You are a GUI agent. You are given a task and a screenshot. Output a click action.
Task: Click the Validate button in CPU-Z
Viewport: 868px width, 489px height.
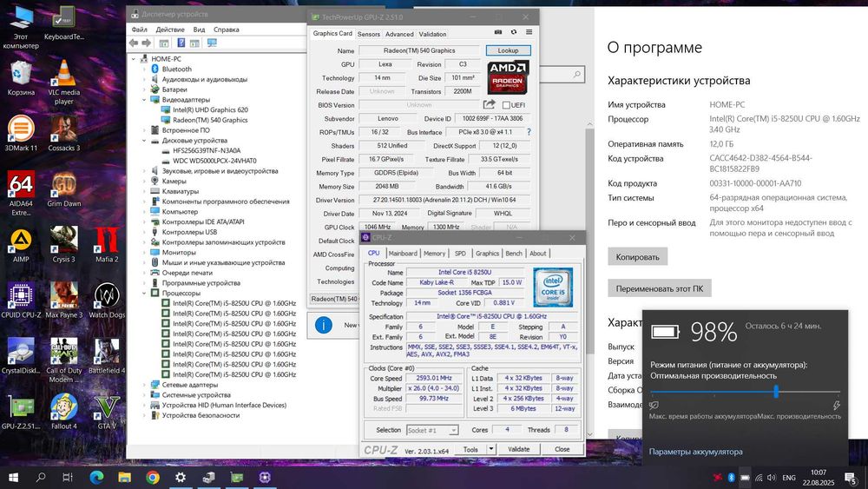pyautogui.click(x=518, y=449)
